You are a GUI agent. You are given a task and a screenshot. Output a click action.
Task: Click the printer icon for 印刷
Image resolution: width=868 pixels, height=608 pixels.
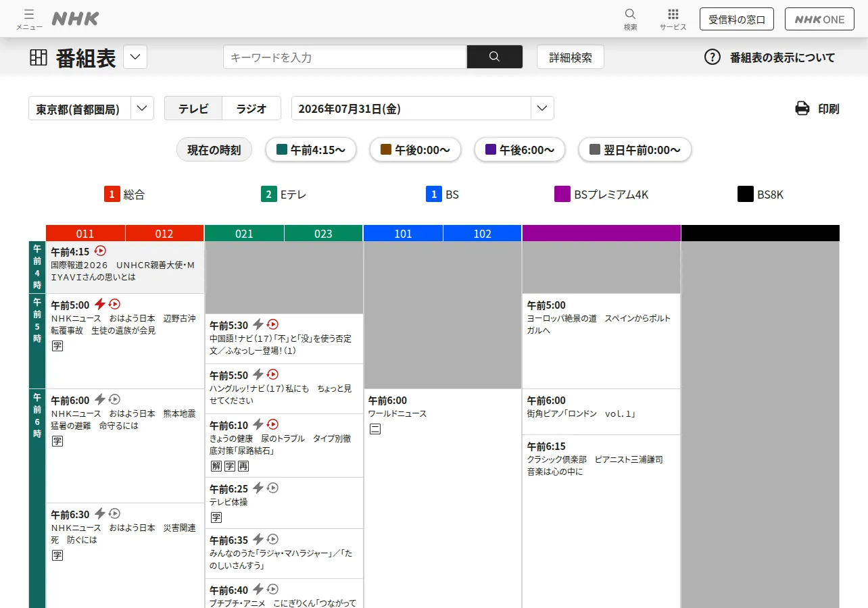click(802, 108)
